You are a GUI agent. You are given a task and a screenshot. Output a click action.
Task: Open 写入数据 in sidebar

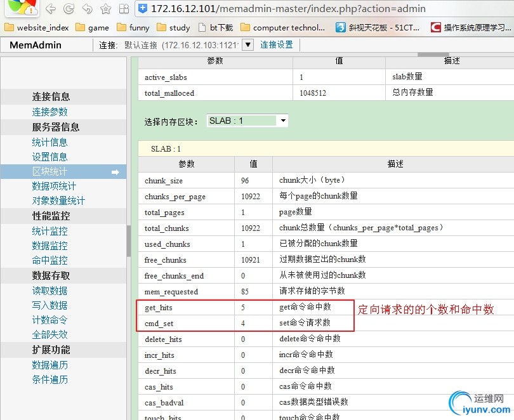pyautogui.click(x=50, y=305)
